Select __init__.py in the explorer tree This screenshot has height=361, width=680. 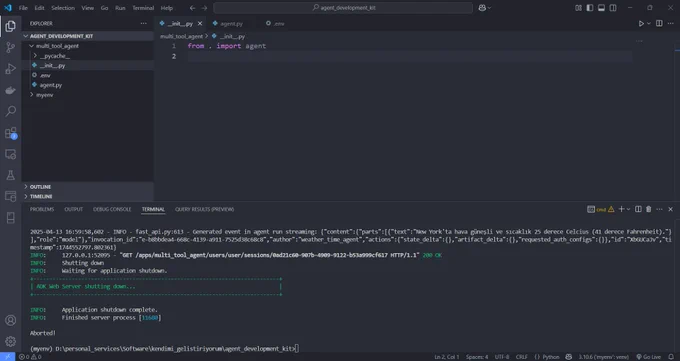88,66
